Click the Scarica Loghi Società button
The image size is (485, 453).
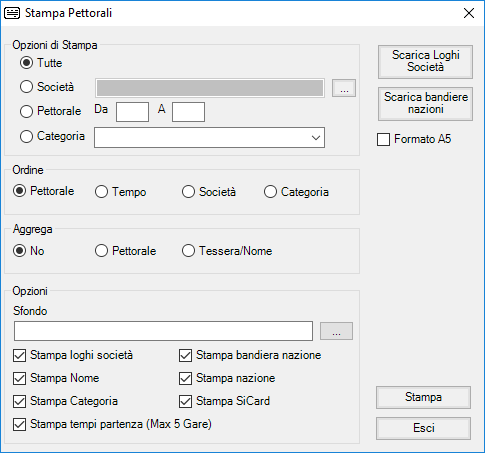(x=425, y=62)
